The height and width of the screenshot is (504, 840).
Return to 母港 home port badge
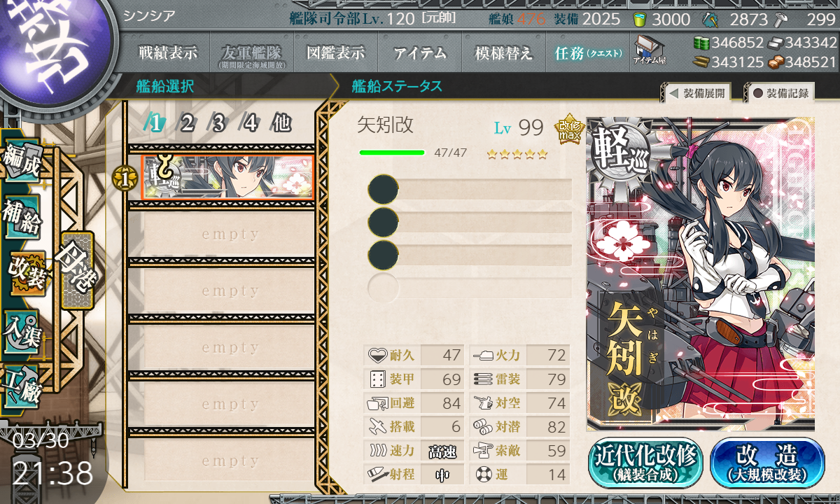(76, 270)
